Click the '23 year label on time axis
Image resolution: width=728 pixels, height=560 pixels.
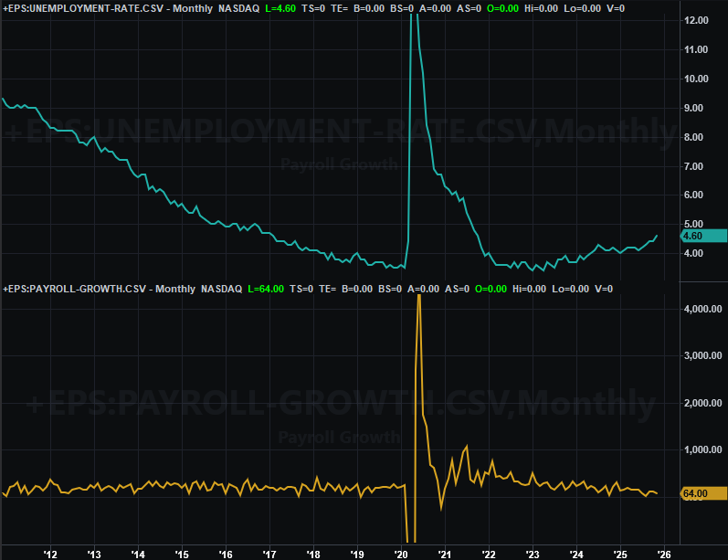(x=533, y=554)
